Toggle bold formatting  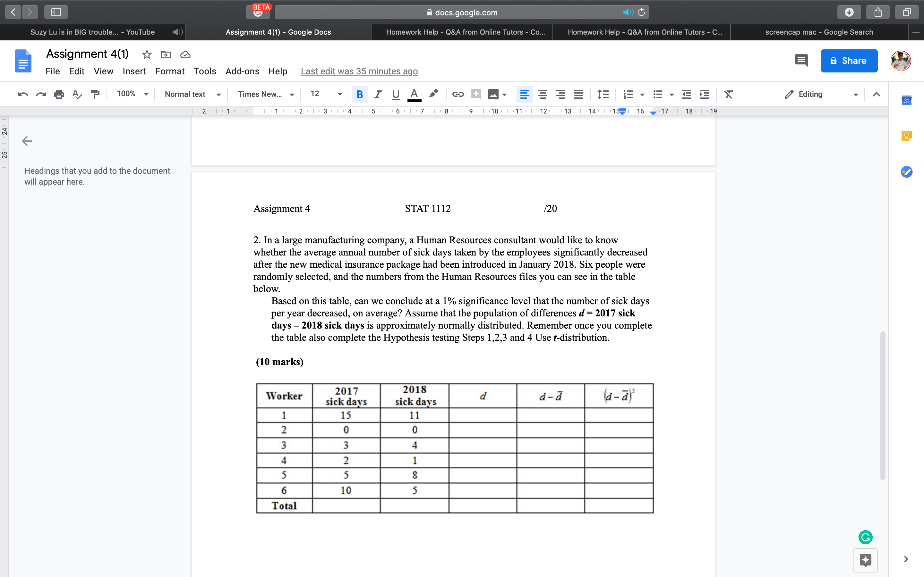(359, 94)
